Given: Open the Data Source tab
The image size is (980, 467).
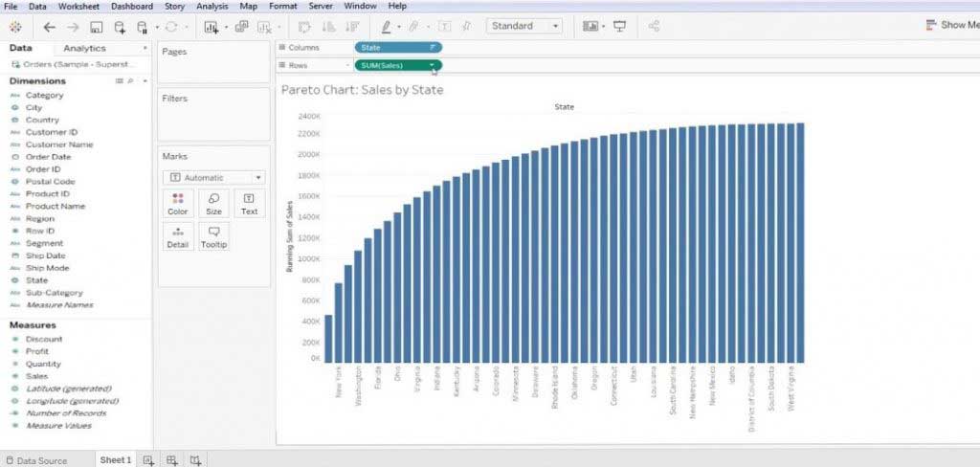Looking at the screenshot, I should 36,460.
